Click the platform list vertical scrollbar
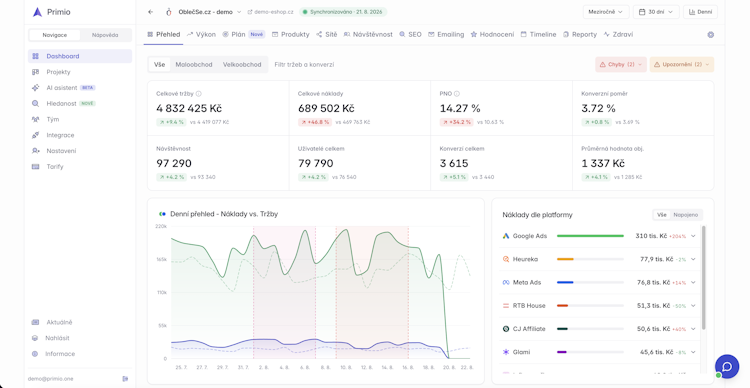This screenshot has height=388, width=750. coord(704,277)
